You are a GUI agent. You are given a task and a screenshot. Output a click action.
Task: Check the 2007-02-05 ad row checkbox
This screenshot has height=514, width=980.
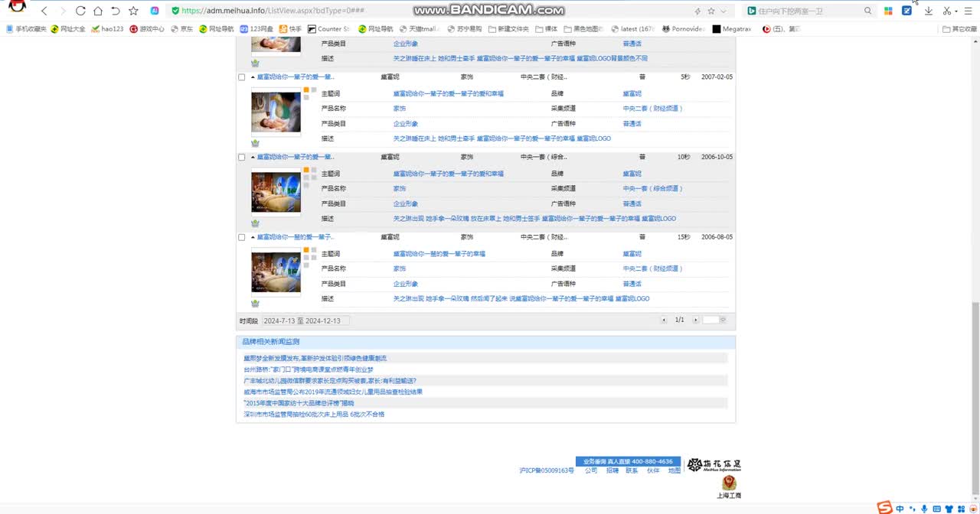click(x=242, y=77)
